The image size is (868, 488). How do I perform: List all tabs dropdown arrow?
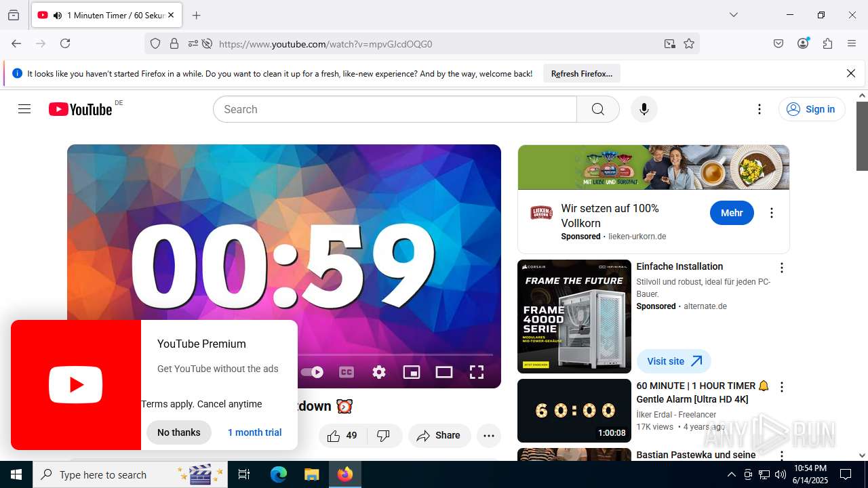pyautogui.click(x=734, y=15)
